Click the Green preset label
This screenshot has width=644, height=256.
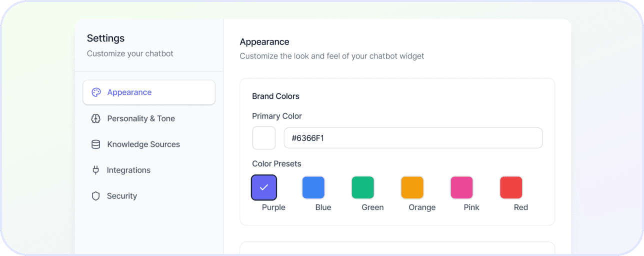tap(372, 207)
